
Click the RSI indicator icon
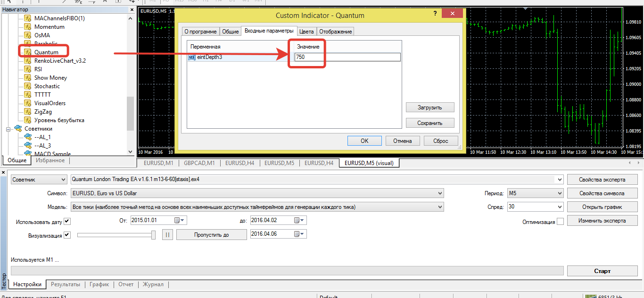pos(27,69)
